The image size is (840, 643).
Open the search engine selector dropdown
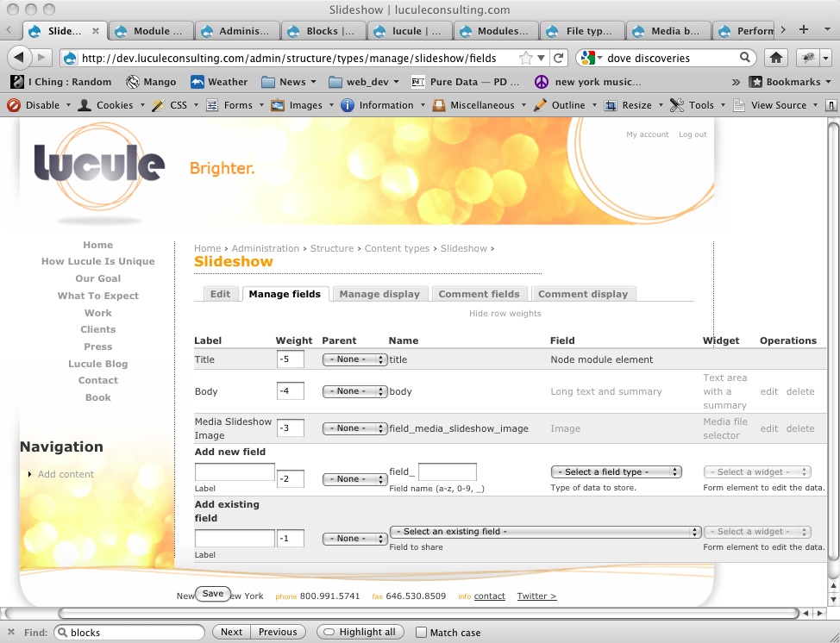(591, 58)
